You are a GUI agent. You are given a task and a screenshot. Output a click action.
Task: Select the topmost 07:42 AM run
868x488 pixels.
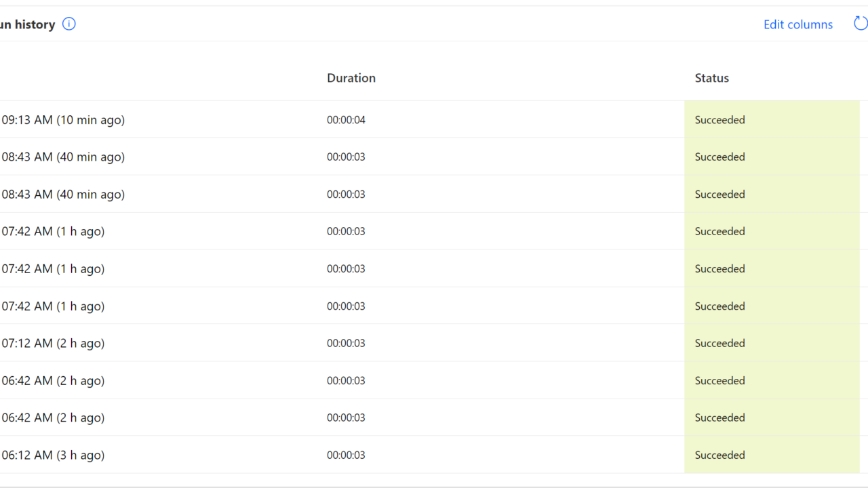click(53, 232)
